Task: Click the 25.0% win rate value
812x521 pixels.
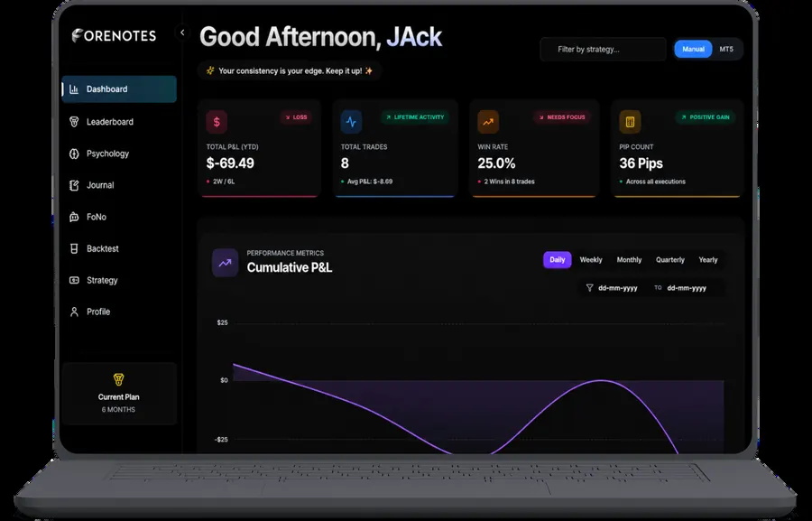Action: (x=496, y=163)
